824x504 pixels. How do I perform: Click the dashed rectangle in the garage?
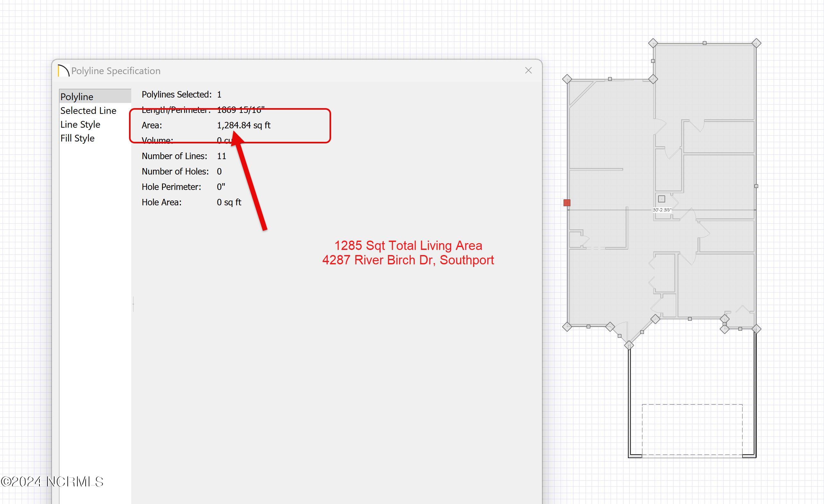692,430
